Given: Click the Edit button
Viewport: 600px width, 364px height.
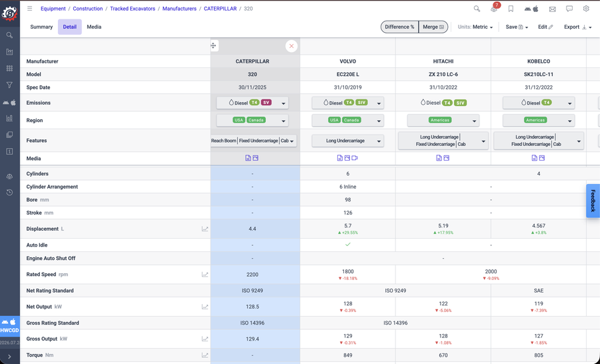Looking at the screenshot, I should tap(545, 27).
